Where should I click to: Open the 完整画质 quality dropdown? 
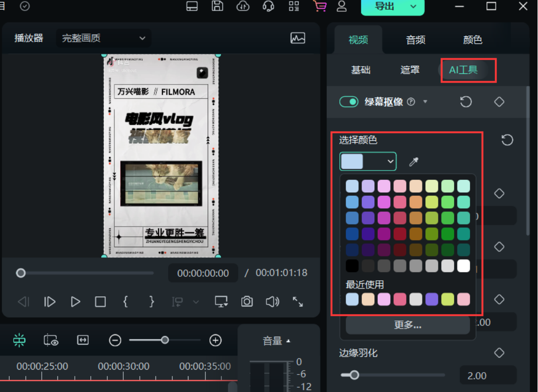click(103, 38)
